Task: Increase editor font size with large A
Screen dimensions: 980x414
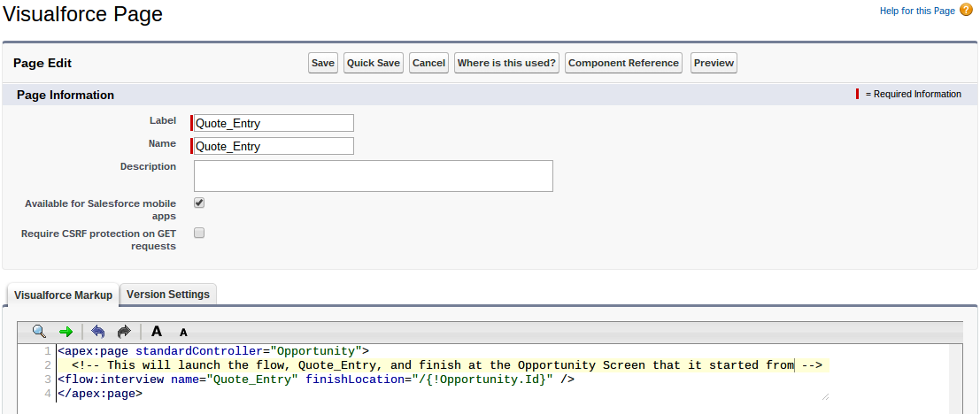Action: coord(157,332)
